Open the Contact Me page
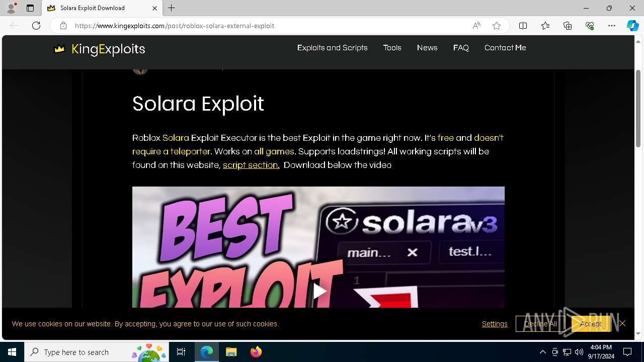Screen dimensions: 644x362 [505, 48]
